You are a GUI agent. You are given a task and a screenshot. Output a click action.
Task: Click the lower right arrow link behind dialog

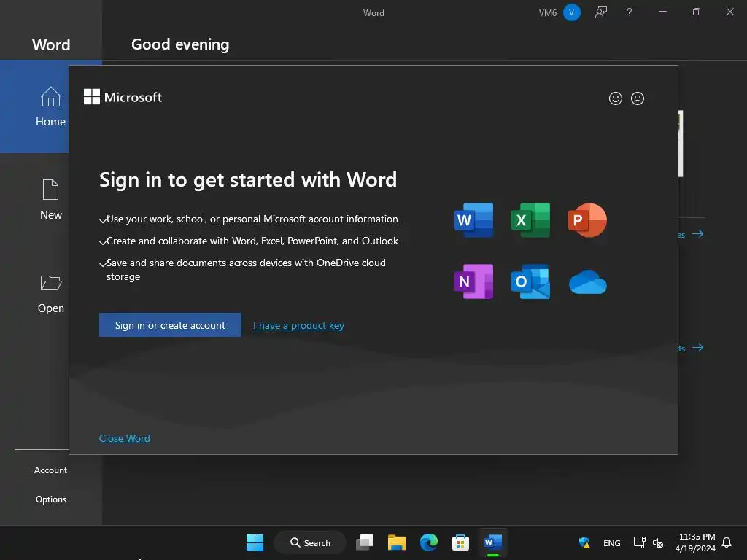click(x=698, y=348)
